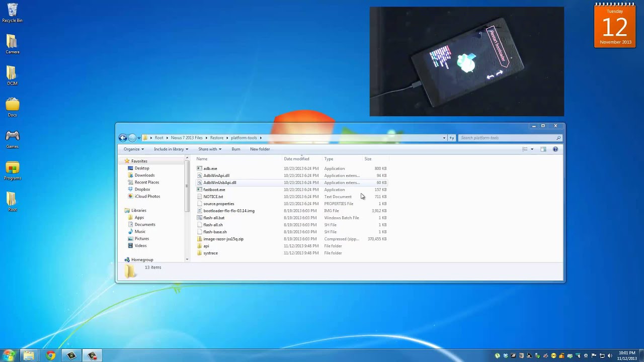Select Favorites in navigation pane
This screenshot has height=362, width=644.
[139, 161]
